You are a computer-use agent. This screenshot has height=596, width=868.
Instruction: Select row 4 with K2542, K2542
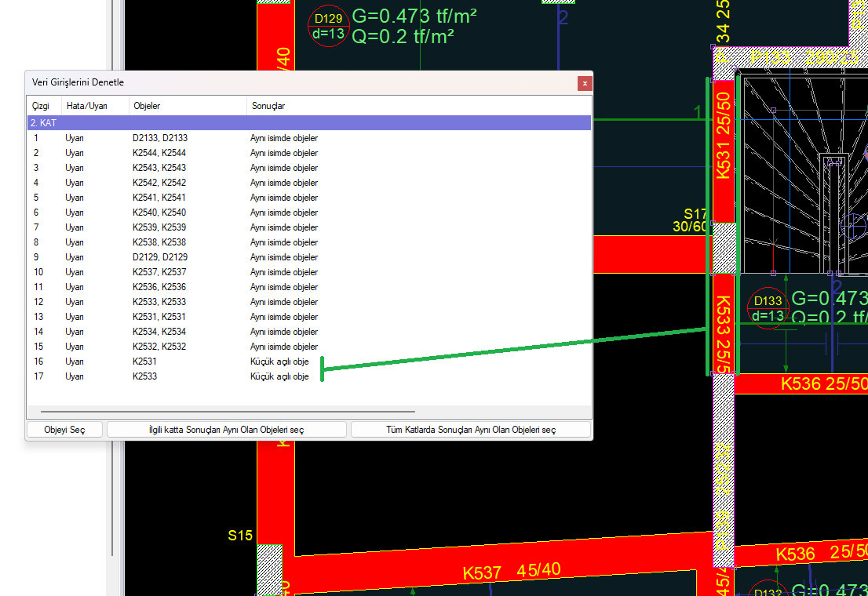(309, 183)
